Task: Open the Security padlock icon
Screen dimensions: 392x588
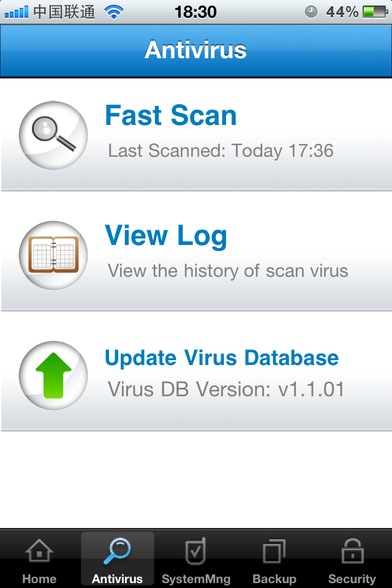Action: click(x=352, y=551)
